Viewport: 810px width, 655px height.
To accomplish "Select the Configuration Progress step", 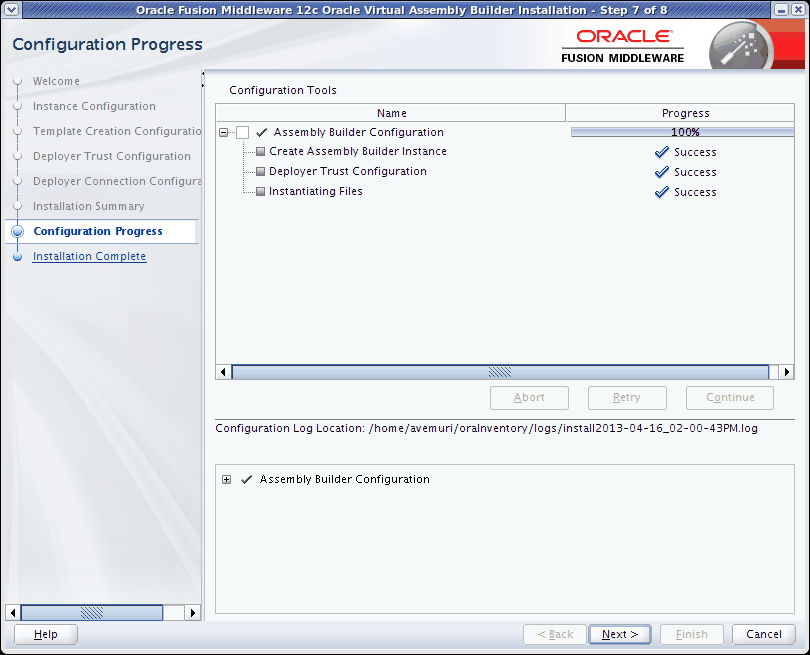I will tap(98, 231).
